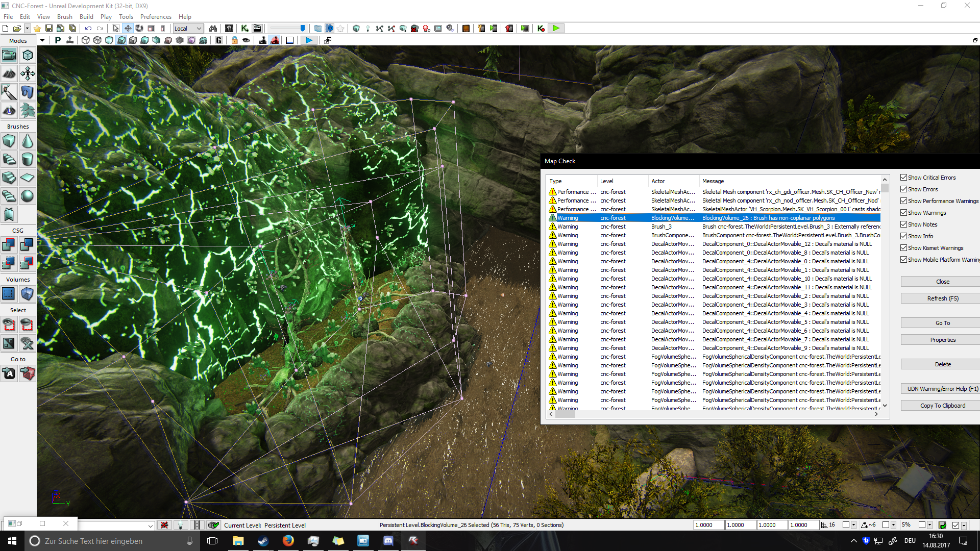Viewport: 980px width, 551px height.
Task: Choose the Texture Alignment mode icon
Action: [28, 73]
